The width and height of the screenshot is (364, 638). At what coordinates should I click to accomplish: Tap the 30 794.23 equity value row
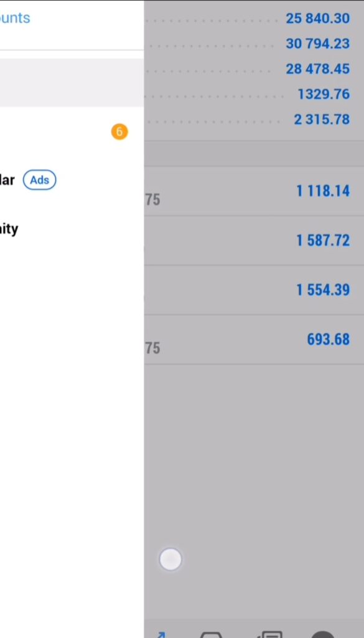(x=254, y=44)
